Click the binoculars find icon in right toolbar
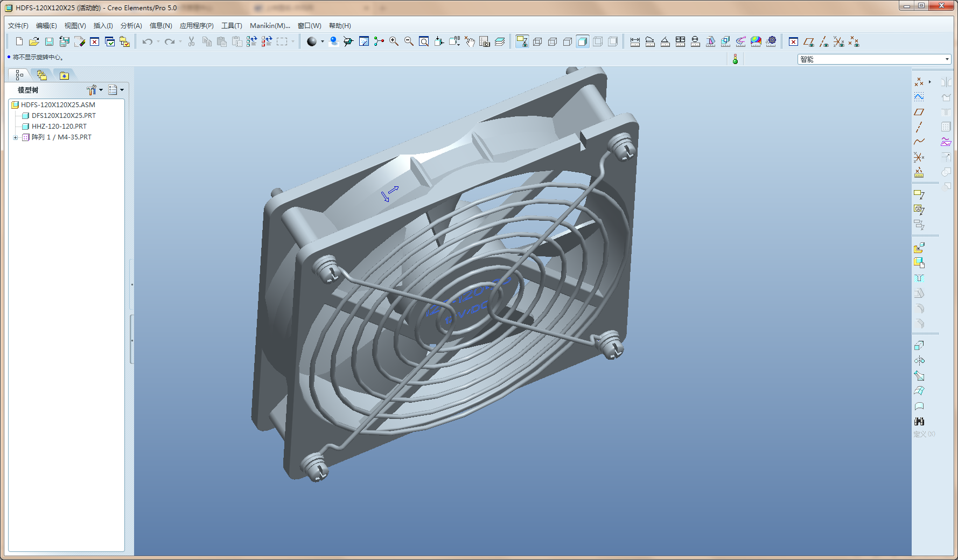958x560 pixels. tap(919, 421)
